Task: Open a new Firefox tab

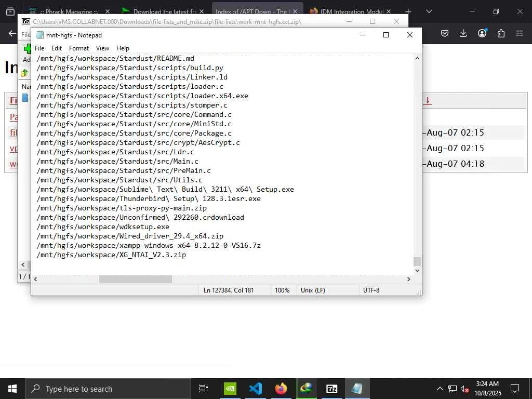Action: coord(408,11)
